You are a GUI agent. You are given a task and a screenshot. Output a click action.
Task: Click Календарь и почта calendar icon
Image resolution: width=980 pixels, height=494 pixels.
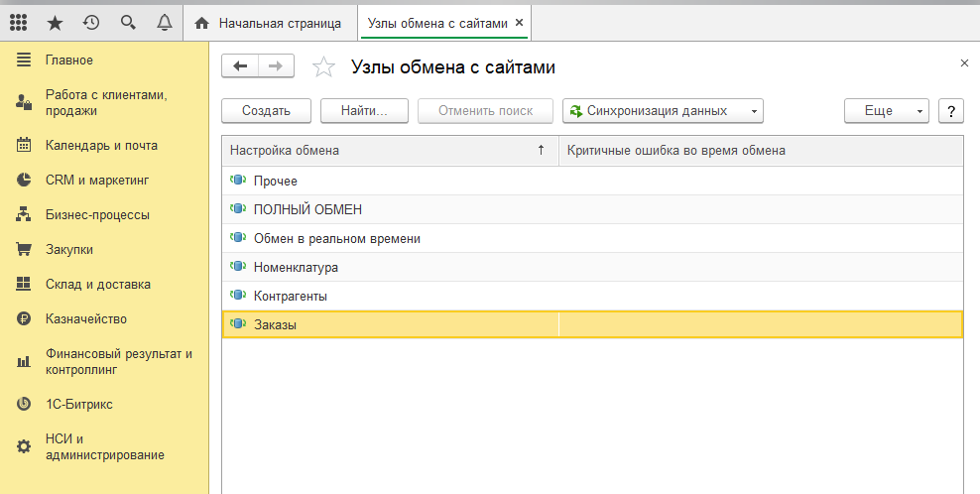coord(24,145)
